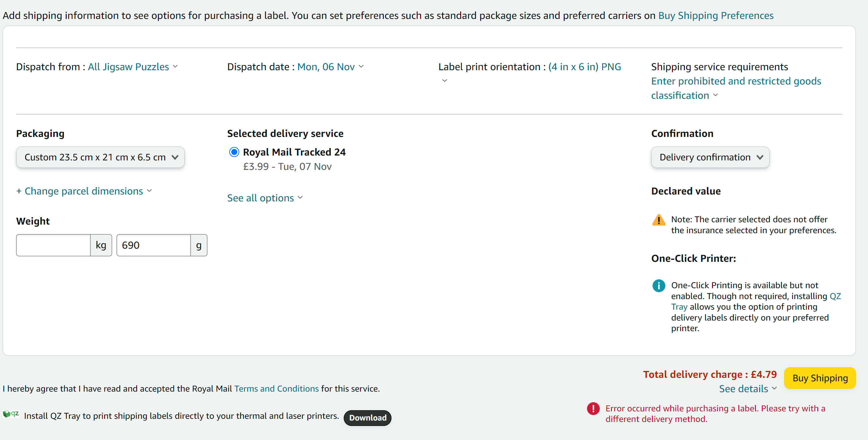Click the kilograms weight input field
Screen dimensions: 868x440
(x=53, y=245)
